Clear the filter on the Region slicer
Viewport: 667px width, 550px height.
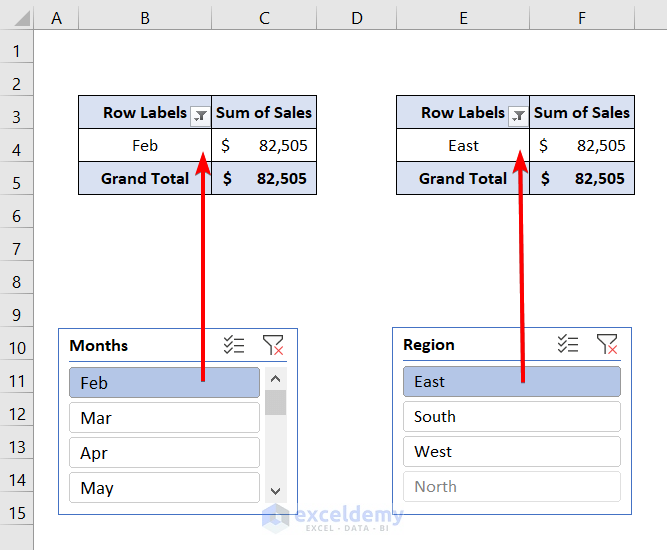pos(606,344)
